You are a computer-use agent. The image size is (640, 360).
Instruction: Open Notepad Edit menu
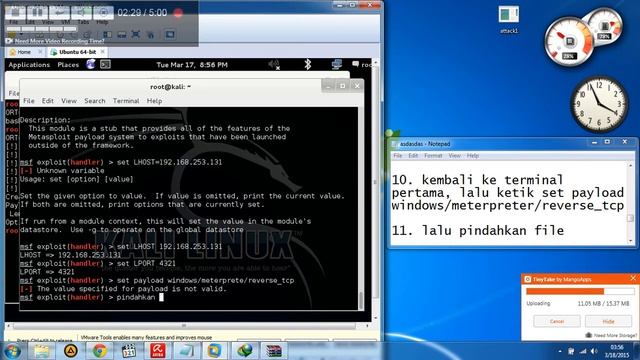pos(413,156)
